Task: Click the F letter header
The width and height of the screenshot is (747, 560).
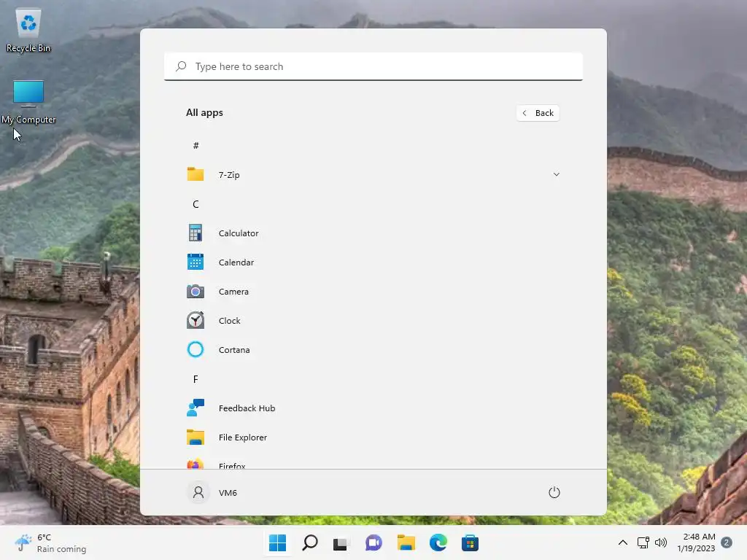Action: 196,379
